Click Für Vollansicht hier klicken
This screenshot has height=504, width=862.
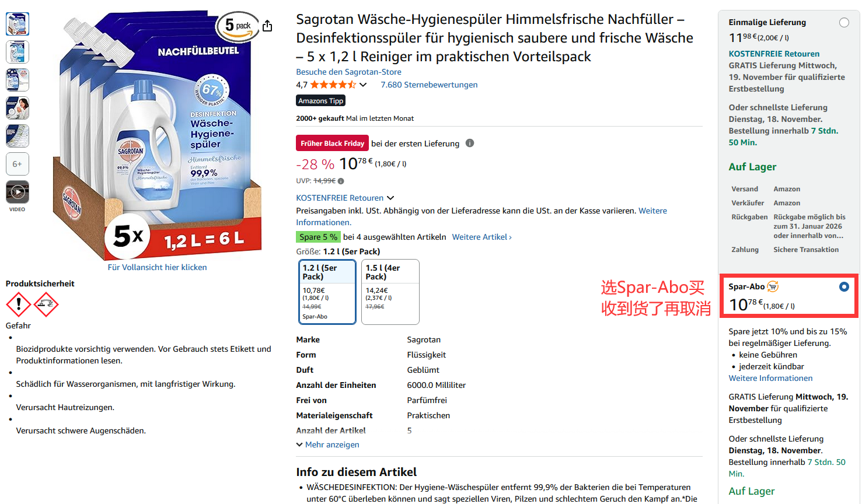click(157, 267)
